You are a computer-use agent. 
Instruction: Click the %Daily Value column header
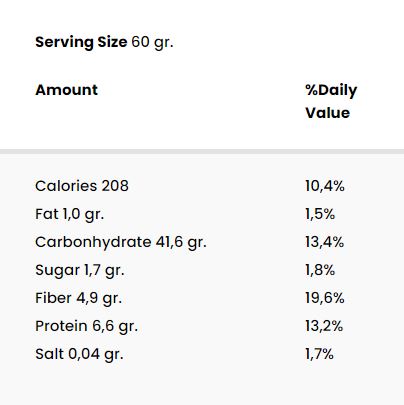coord(331,101)
